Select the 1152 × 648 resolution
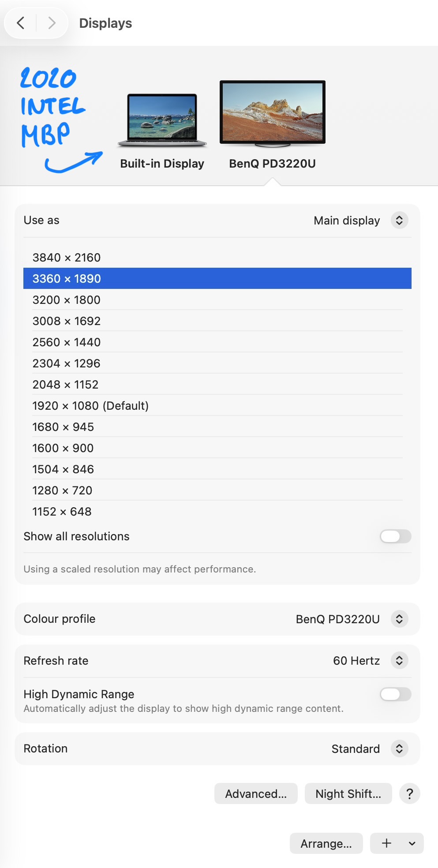Image resolution: width=438 pixels, height=868 pixels. (62, 512)
